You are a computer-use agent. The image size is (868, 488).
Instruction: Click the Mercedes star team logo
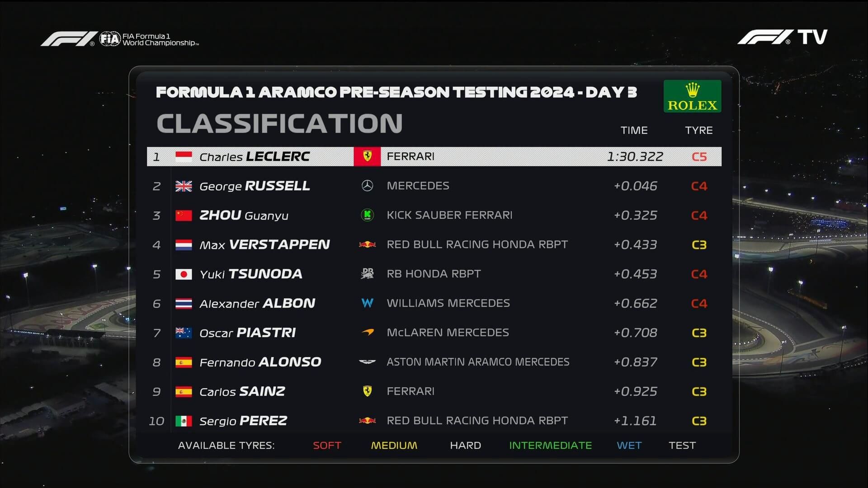[x=367, y=186]
